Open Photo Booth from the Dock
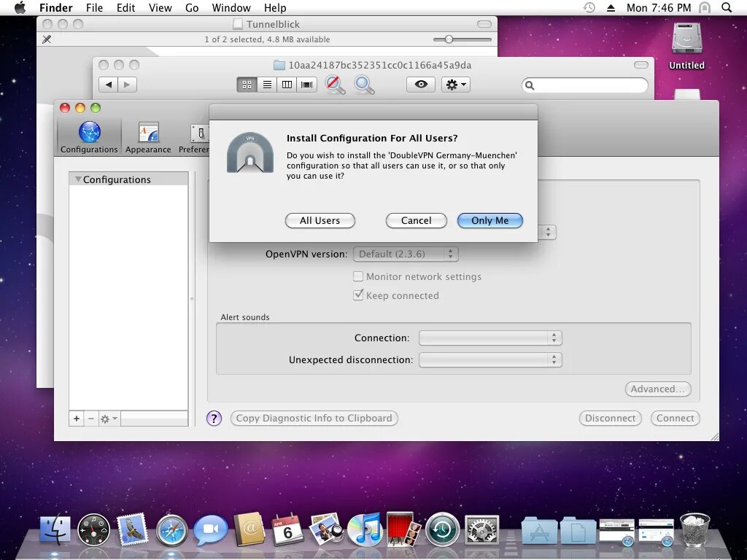 point(403,529)
